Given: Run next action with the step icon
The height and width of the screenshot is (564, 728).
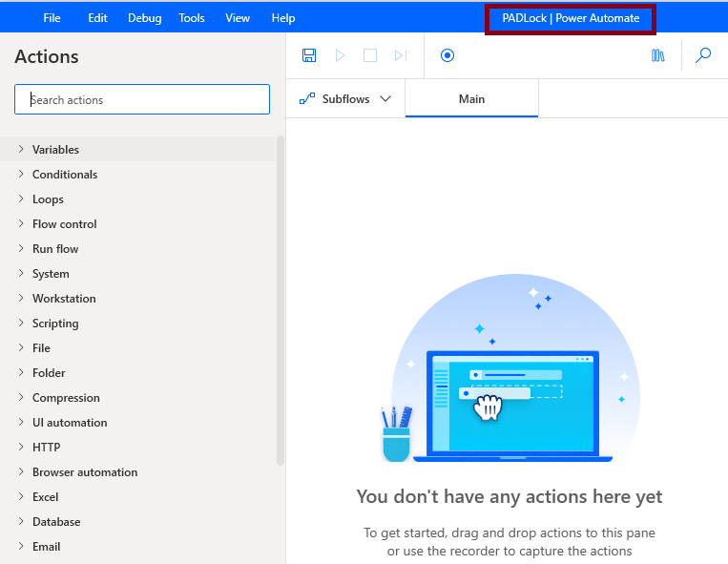Looking at the screenshot, I should point(401,55).
